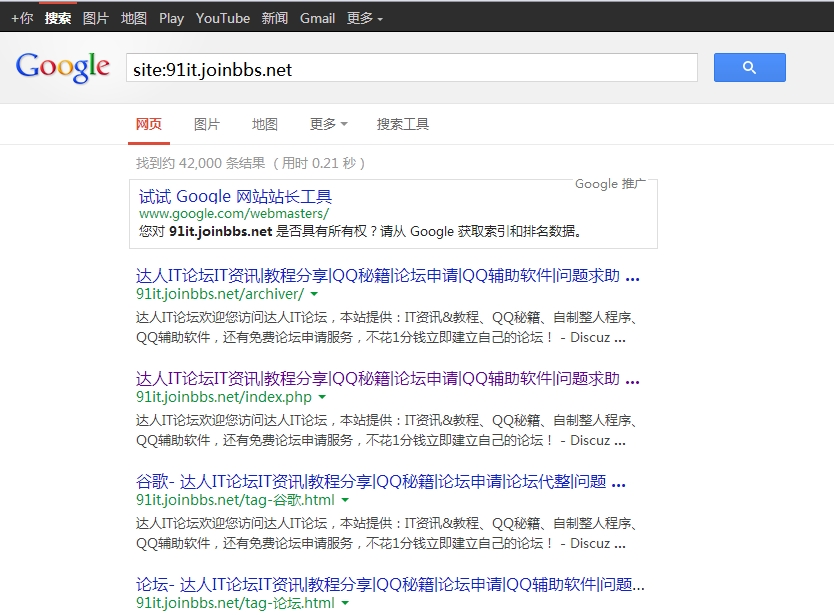Open Gmail from the top bar
The width and height of the screenshot is (834, 615).
tap(318, 19)
